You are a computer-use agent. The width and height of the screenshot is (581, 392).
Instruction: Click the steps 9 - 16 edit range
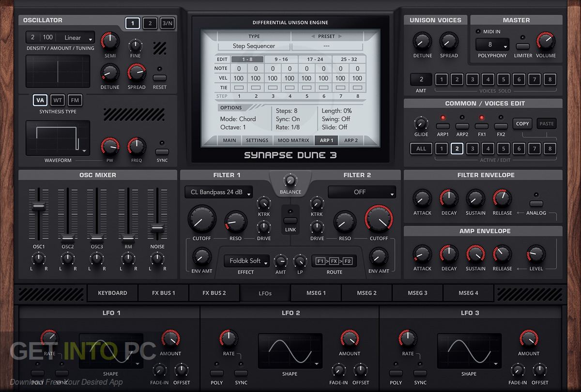tap(281, 60)
